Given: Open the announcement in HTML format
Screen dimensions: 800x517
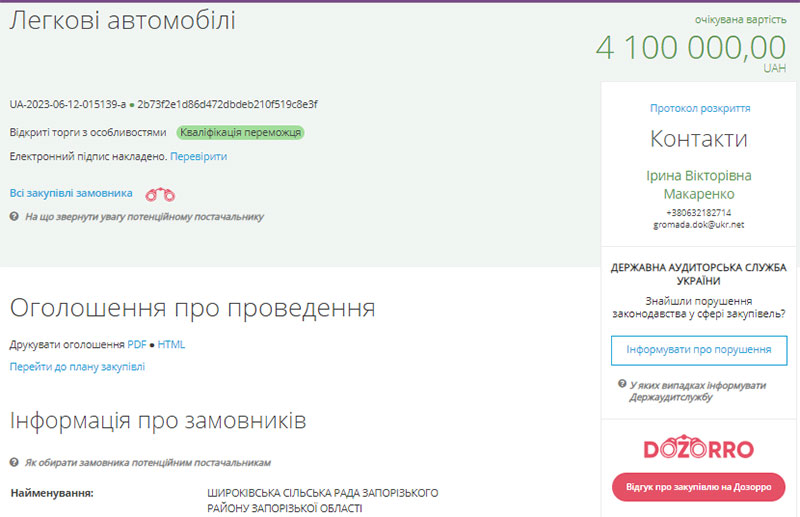Looking at the screenshot, I should 171,345.
